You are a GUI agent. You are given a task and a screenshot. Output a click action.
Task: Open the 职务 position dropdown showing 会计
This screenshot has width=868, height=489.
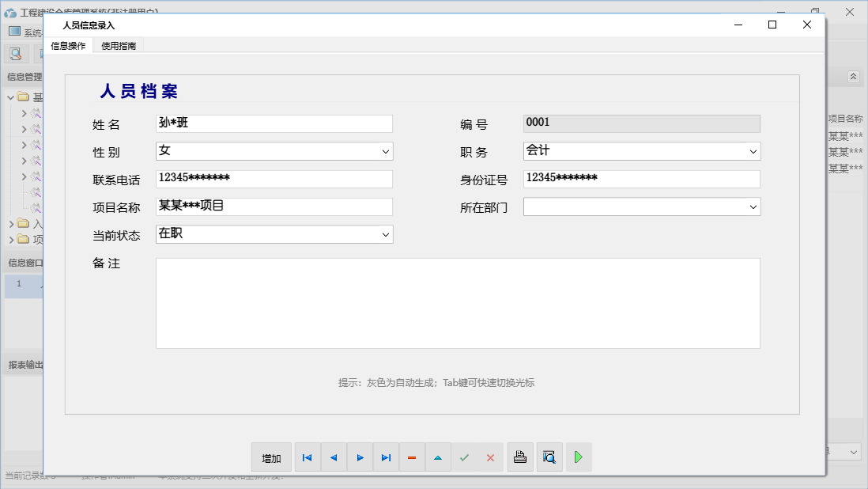(x=753, y=151)
